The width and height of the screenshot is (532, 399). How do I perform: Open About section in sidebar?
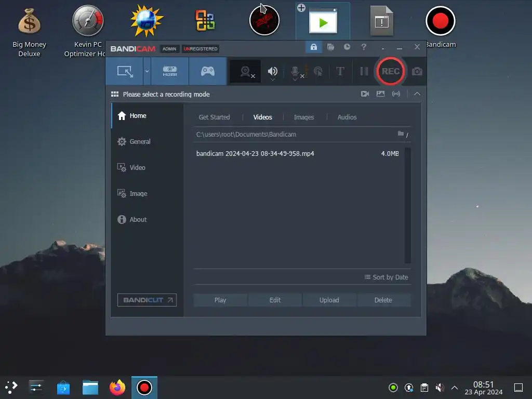pos(147,220)
